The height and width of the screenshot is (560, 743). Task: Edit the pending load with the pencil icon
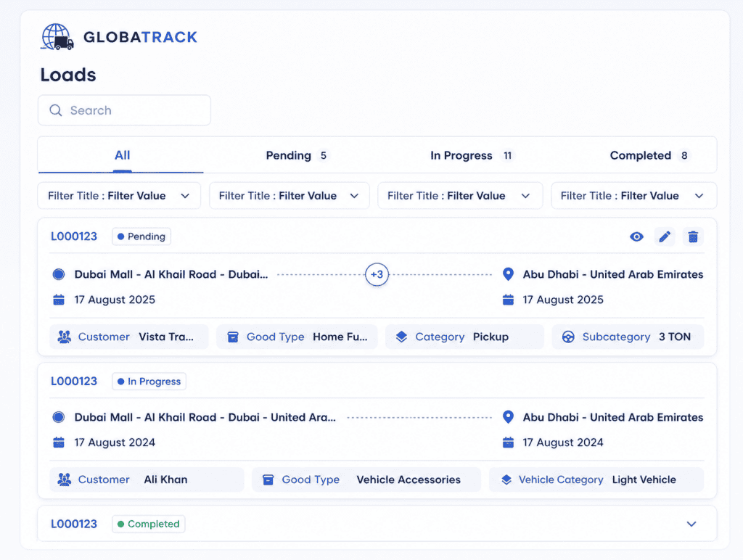click(x=665, y=236)
